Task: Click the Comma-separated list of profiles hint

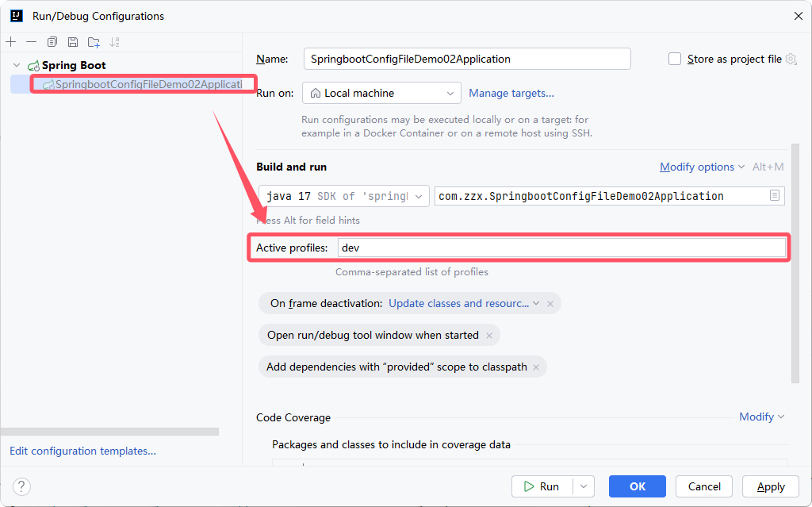Action: (x=412, y=272)
